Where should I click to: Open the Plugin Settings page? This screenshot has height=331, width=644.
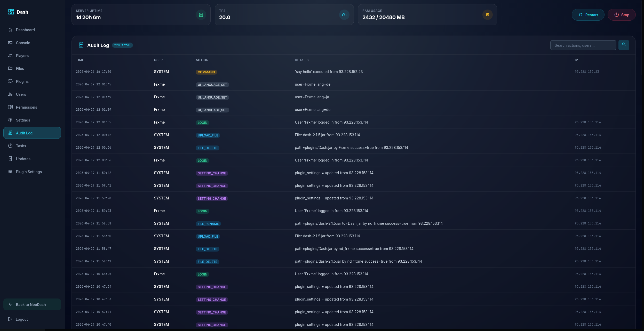coord(32,172)
